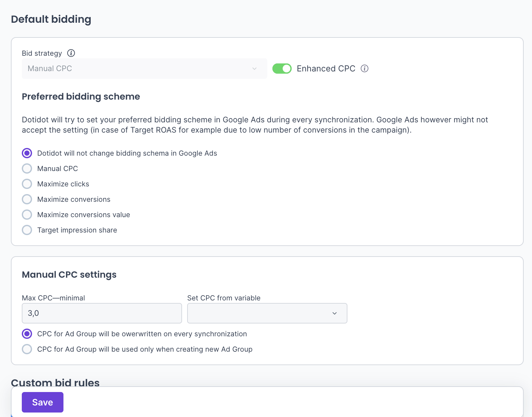This screenshot has height=417, width=532.
Task: Click the Max CPC—minimal input field
Action: point(102,313)
